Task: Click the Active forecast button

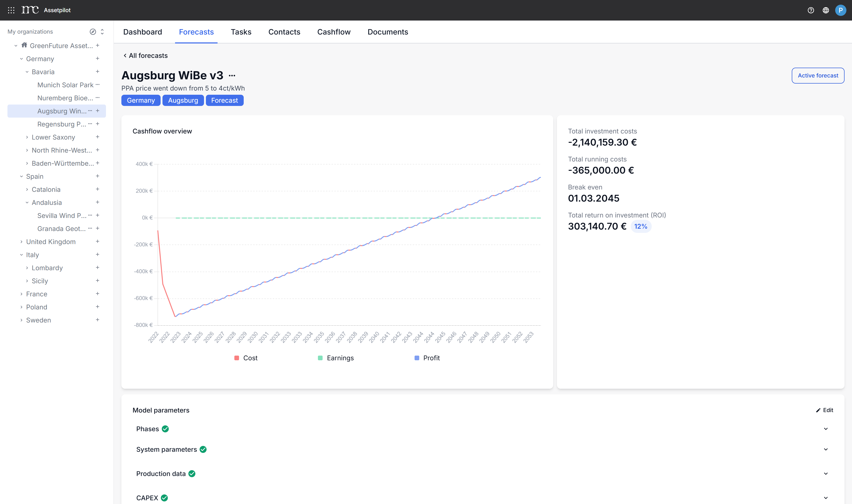Action: pos(818,75)
